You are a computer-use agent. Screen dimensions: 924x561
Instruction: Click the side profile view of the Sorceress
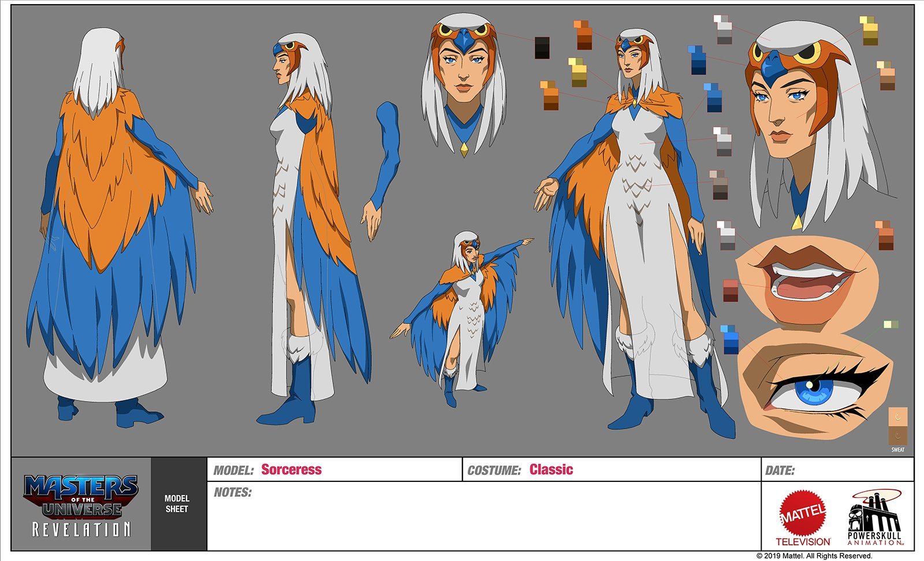coord(315,228)
